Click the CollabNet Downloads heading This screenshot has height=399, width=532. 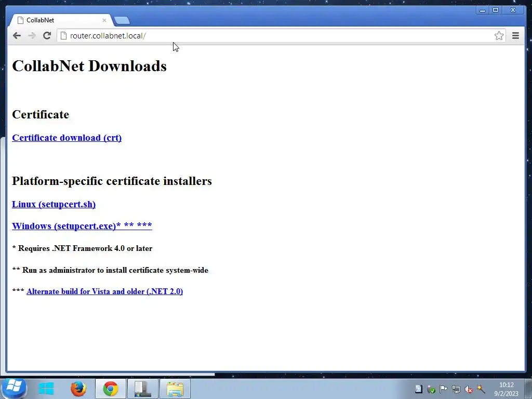(89, 66)
